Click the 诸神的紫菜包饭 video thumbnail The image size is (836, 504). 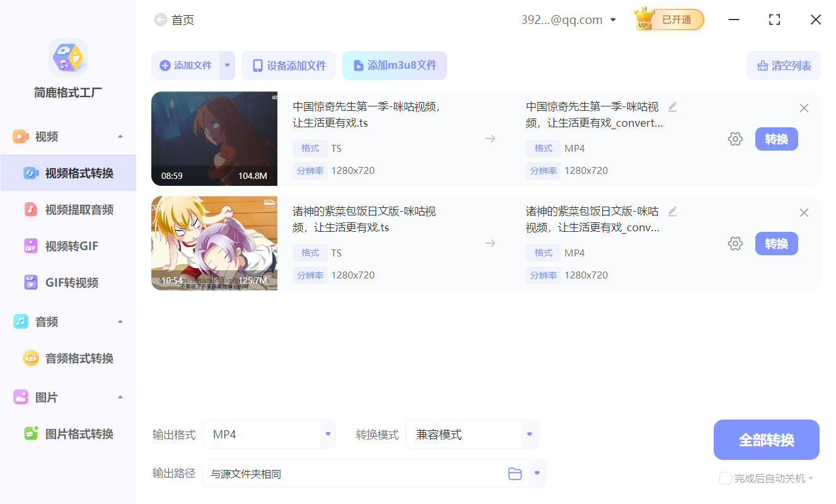click(214, 243)
